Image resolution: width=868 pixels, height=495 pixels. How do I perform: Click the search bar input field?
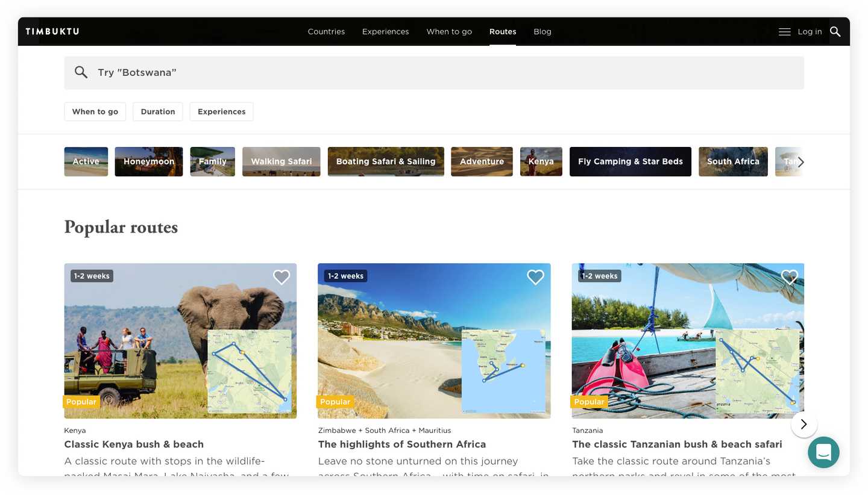434,73
